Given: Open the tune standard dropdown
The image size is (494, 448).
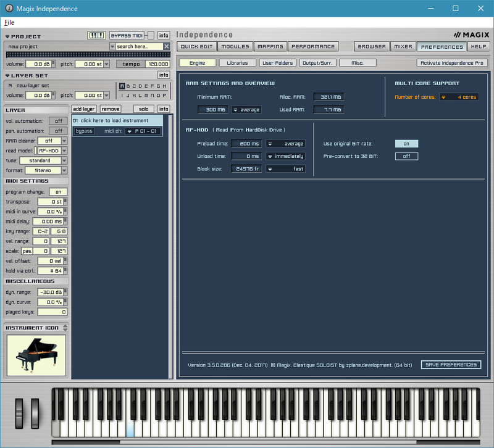Looking at the screenshot, I should click(x=64, y=160).
